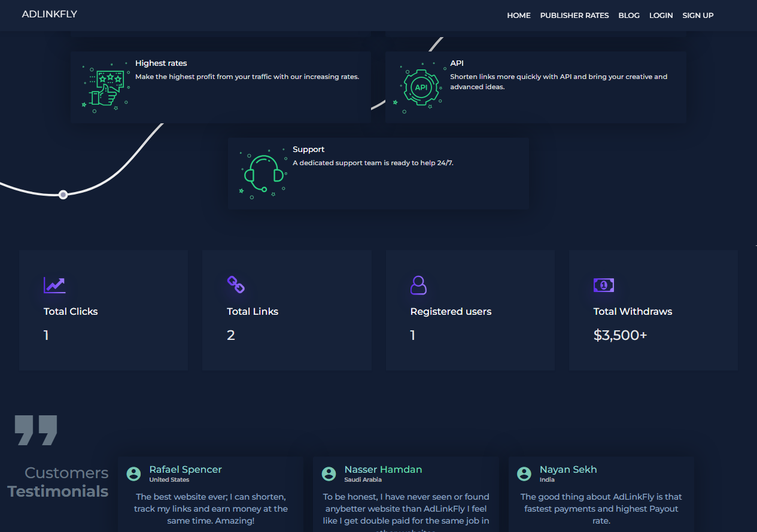Viewport: 757px width, 532px height.
Task: Click the "Customers Testimonials" heading
Action: tap(58, 482)
